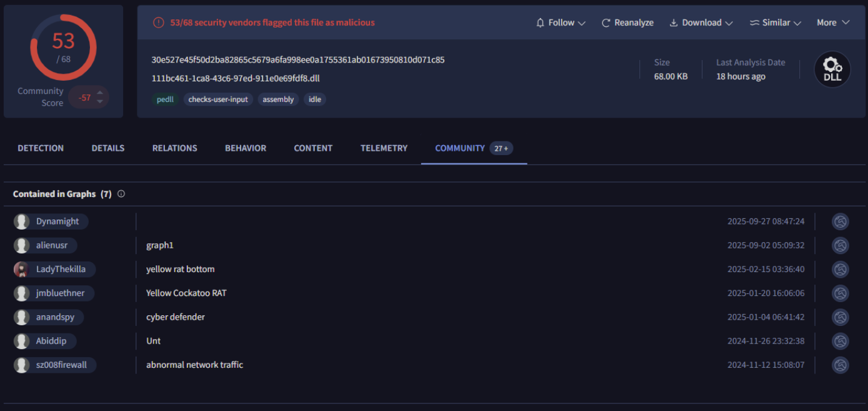868x411 pixels.
Task: Open graph icon for cyber defender row
Action: click(840, 317)
